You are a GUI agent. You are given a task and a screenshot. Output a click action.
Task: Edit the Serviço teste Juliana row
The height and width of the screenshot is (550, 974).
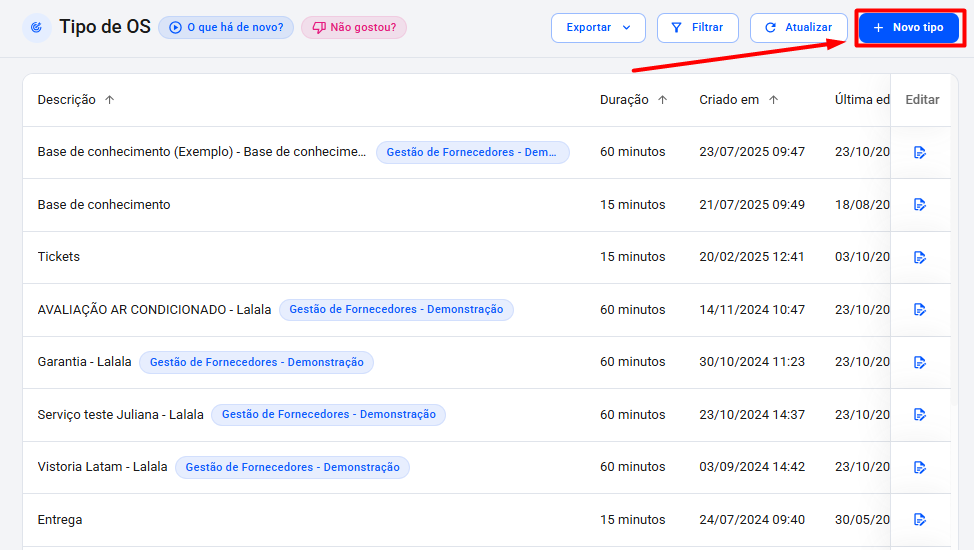coord(920,415)
